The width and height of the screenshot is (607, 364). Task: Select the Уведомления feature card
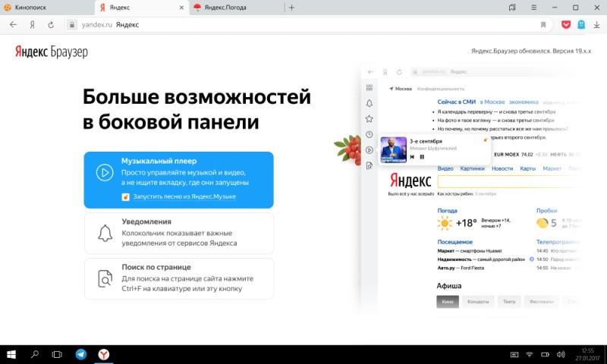click(x=178, y=233)
